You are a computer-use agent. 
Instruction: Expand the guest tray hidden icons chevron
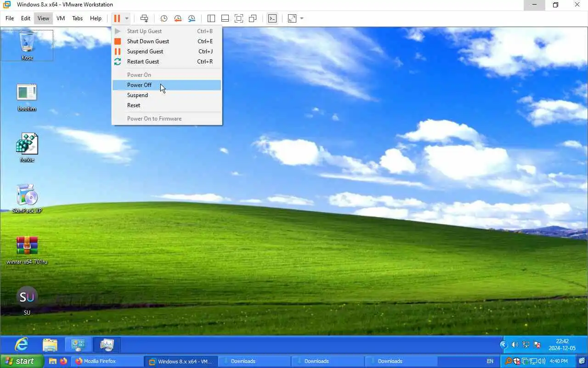(503, 345)
